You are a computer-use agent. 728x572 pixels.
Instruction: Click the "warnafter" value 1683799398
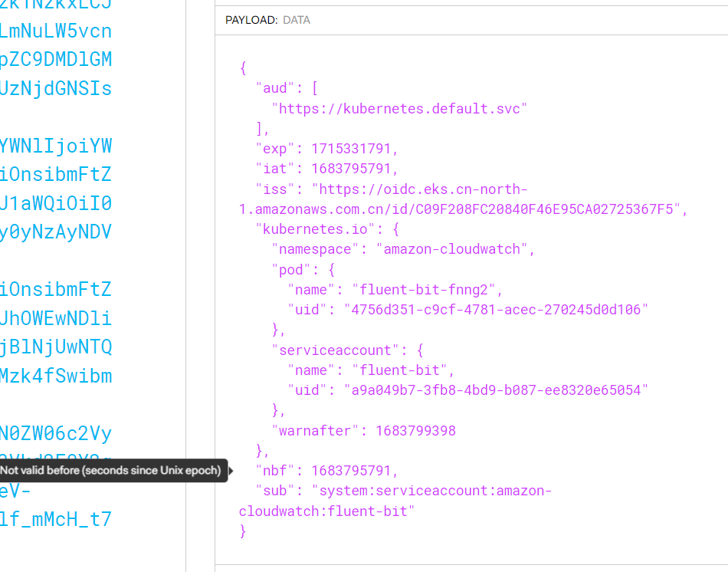pyautogui.click(x=415, y=431)
